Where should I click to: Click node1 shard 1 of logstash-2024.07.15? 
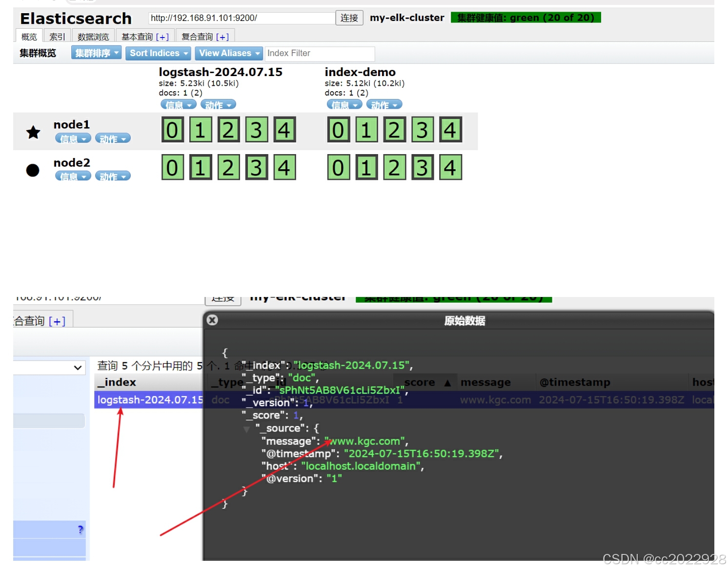click(x=201, y=130)
